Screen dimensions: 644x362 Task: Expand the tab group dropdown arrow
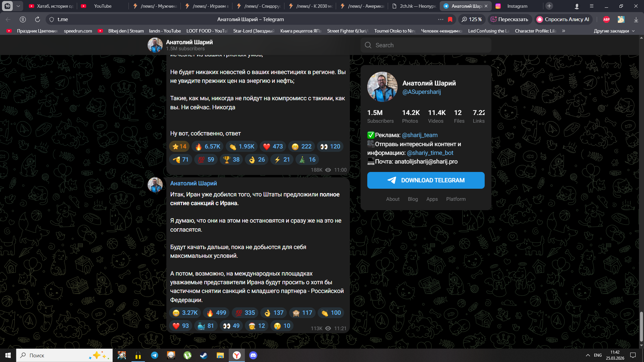(18, 6)
